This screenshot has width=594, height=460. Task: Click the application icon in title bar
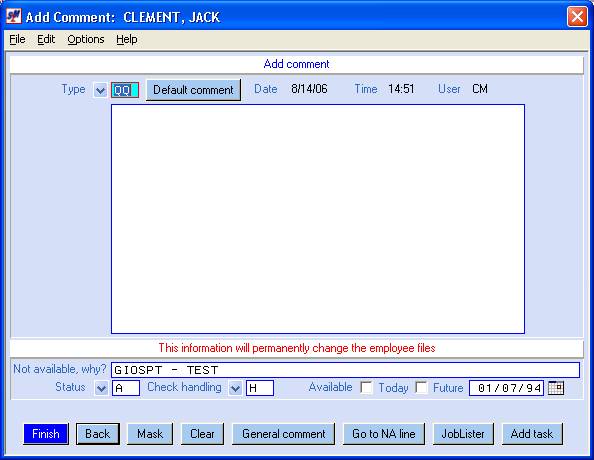14,16
